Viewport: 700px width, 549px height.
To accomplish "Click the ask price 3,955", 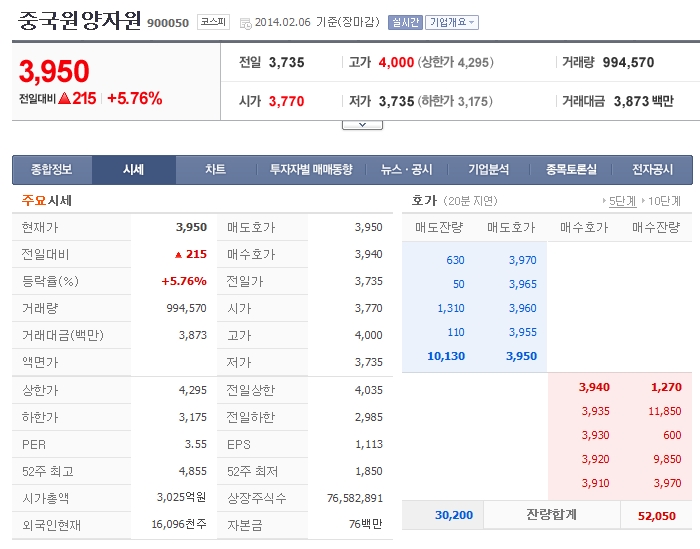I will 523,333.
